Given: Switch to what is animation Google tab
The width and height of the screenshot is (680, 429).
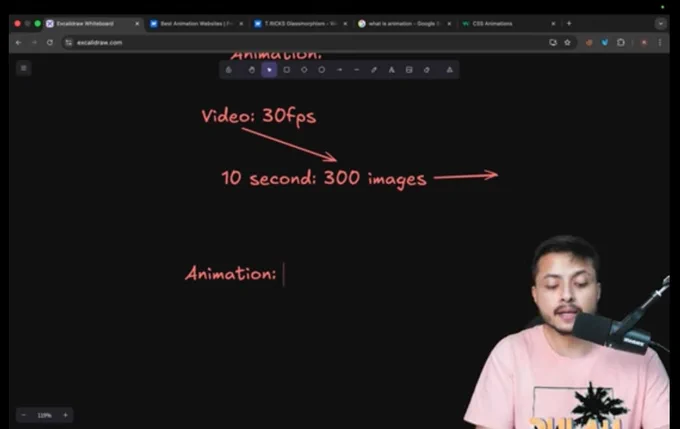Looking at the screenshot, I should [404, 23].
